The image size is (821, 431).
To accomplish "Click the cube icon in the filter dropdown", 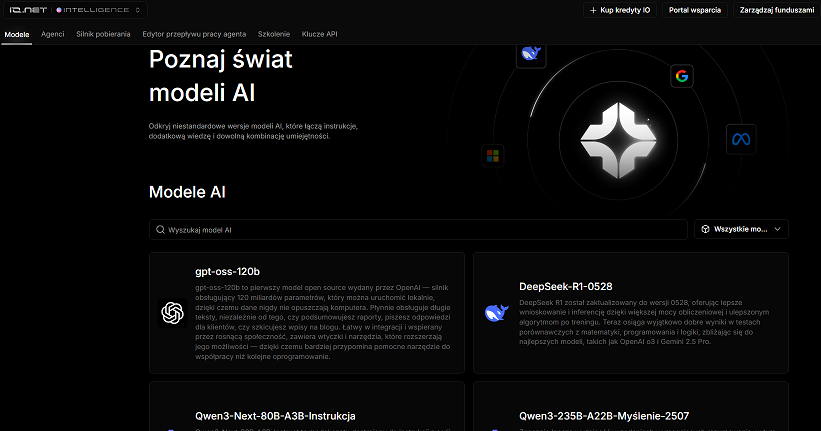I will tap(705, 229).
